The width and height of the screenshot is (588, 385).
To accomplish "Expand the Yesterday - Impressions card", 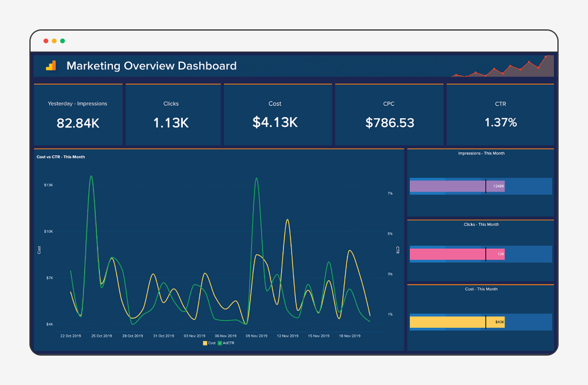I will point(78,113).
